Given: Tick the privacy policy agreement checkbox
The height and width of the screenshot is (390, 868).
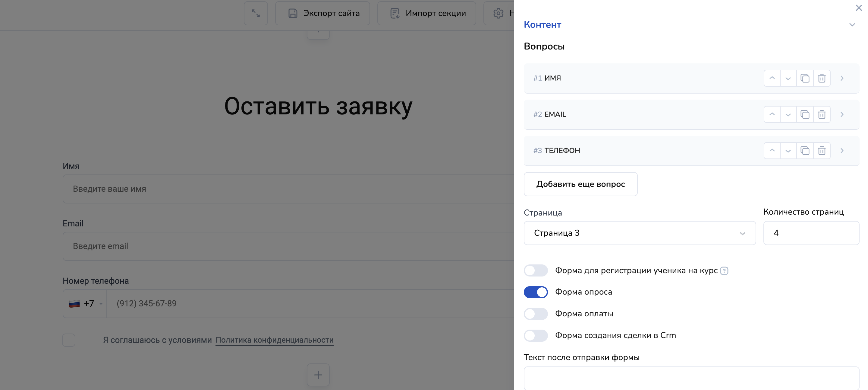Looking at the screenshot, I should [x=69, y=340].
